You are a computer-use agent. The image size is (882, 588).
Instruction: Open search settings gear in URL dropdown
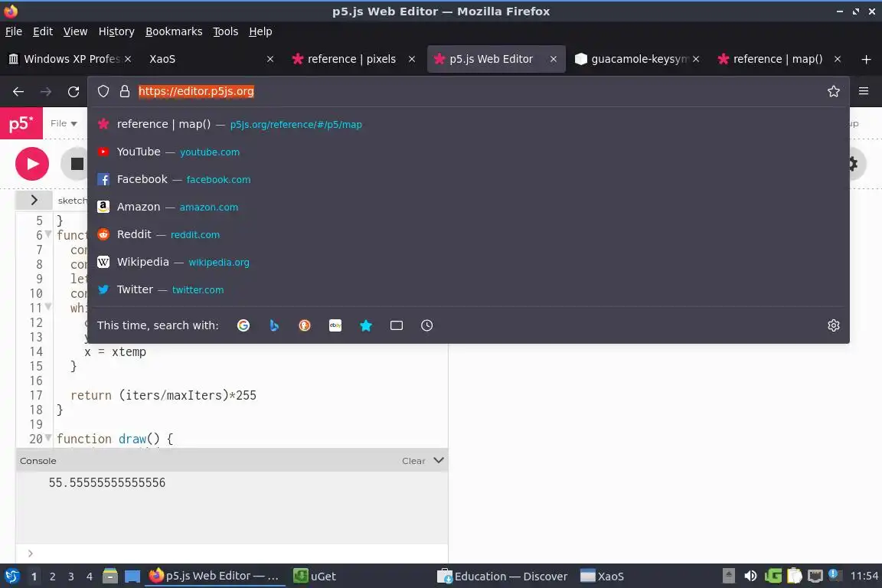(834, 325)
